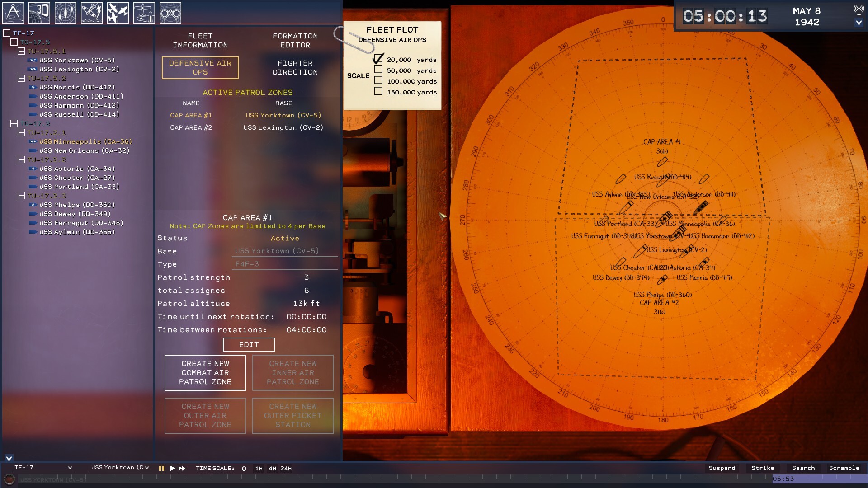Select the USS Astoria ship icon in tree
The height and width of the screenshot is (488, 868).
coord(33,169)
